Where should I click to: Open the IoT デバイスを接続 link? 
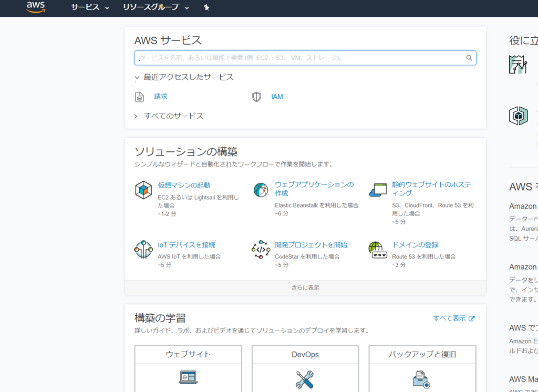point(187,245)
